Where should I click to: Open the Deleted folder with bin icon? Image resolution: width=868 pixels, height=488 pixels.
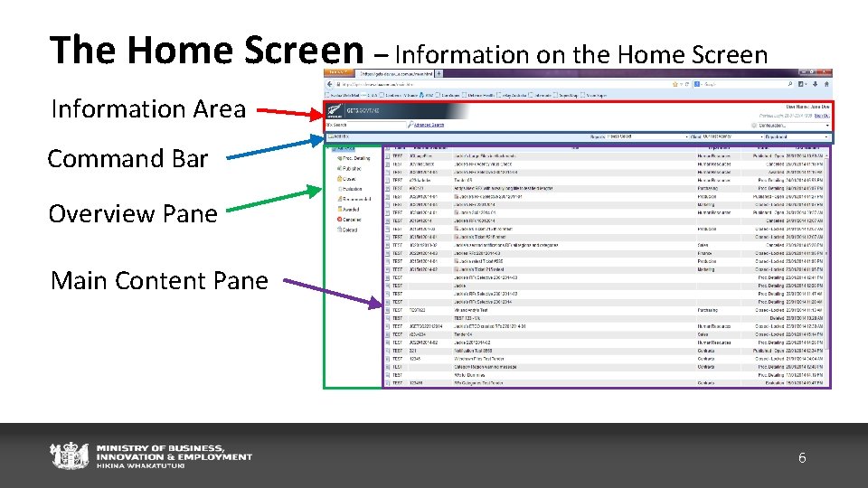pos(347,230)
